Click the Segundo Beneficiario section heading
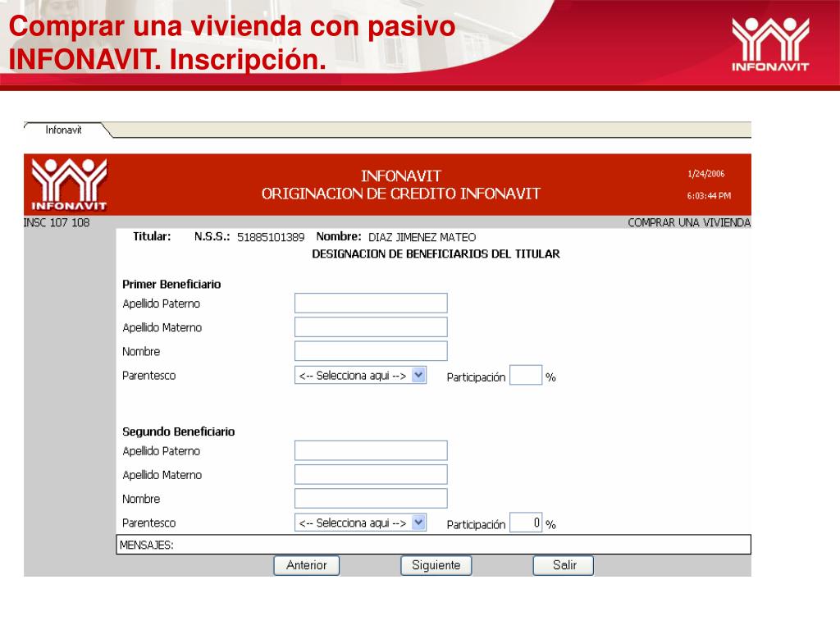 click(178, 431)
